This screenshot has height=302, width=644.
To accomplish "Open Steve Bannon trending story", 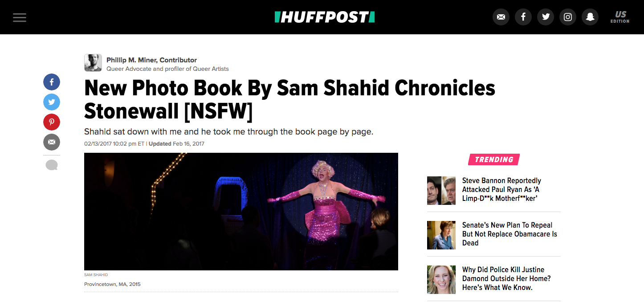I will pyautogui.click(x=501, y=189).
